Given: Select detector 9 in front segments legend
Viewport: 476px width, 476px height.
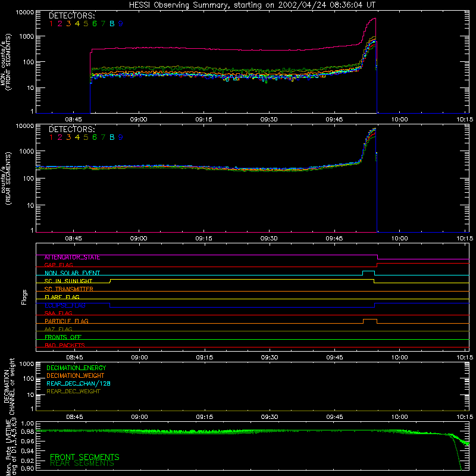Looking at the screenshot, I should pyautogui.click(x=121, y=24).
